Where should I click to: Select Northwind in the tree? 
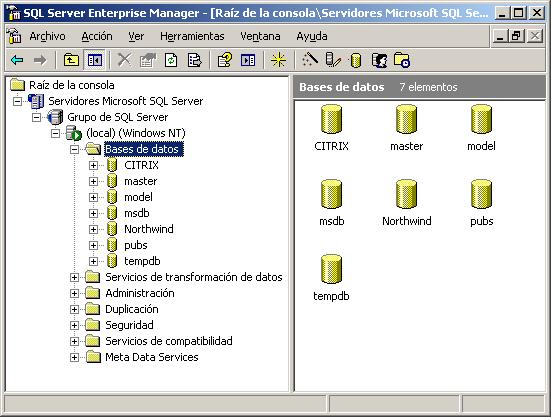pos(149,229)
